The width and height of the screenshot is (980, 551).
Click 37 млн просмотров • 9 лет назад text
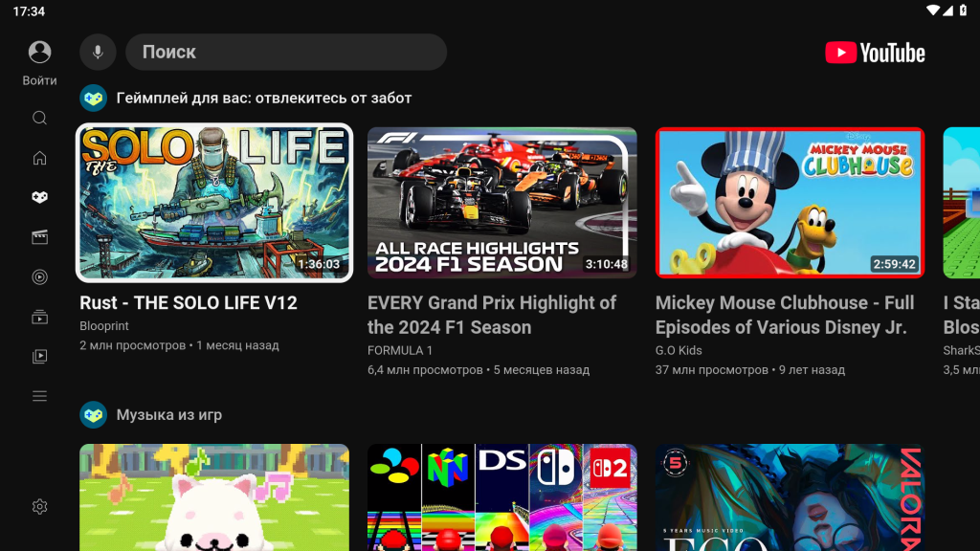point(750,370)
